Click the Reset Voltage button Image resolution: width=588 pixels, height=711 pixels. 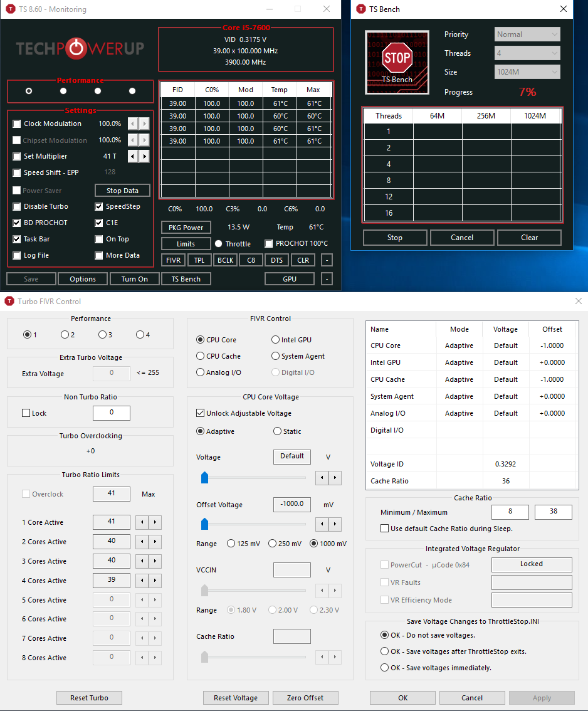(x=236, y=698)
